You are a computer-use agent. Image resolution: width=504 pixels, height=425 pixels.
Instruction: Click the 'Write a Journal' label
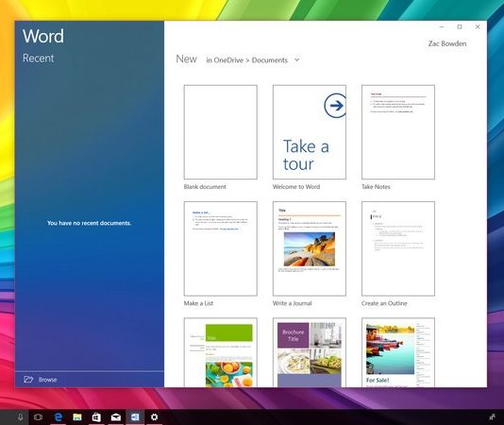(293, 303)
